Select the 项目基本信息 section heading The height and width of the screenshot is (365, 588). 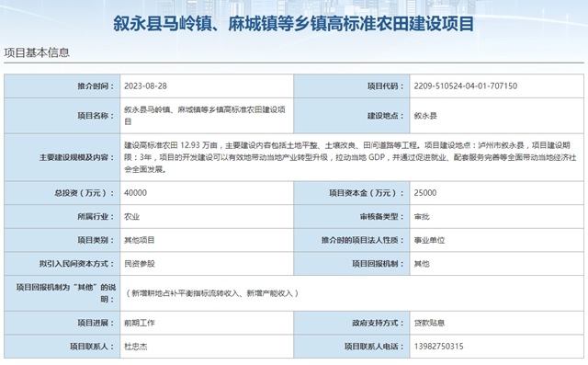coord(37,52)
